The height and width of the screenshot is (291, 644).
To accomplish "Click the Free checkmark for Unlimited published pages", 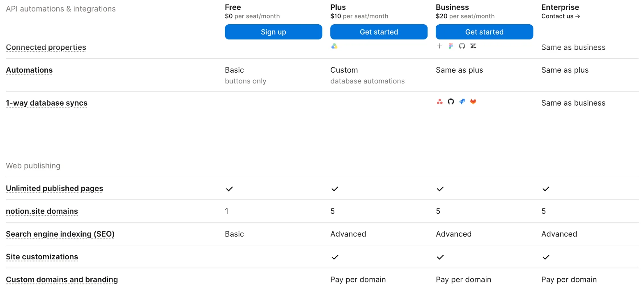I will pos(229,189).
